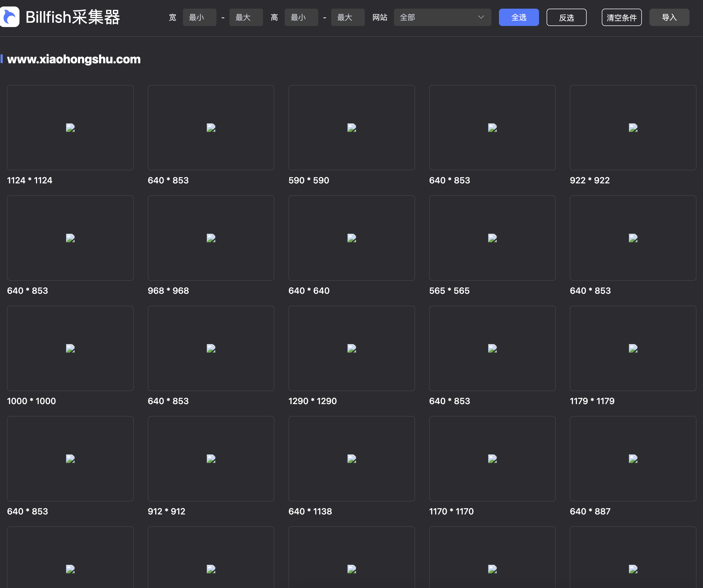This screenshot has width=703, height=588.
Task: Click the 590 * 590 size label
Action: point(309,180)
